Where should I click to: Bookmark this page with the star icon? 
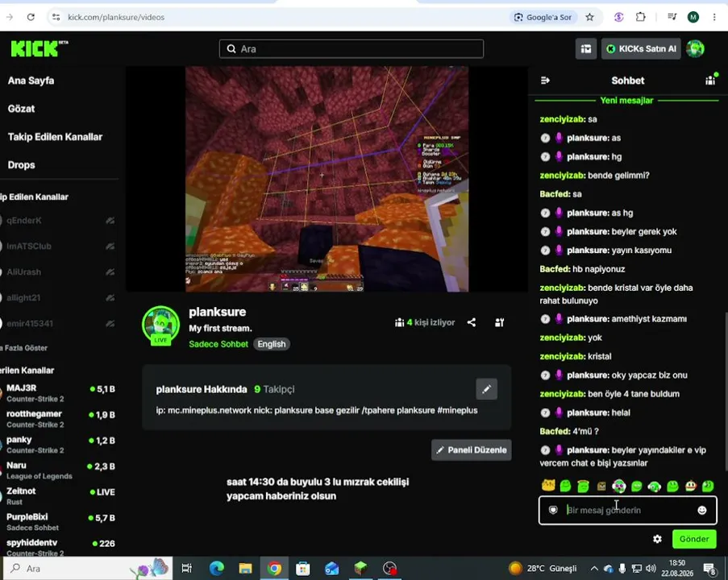pos(589,17)
